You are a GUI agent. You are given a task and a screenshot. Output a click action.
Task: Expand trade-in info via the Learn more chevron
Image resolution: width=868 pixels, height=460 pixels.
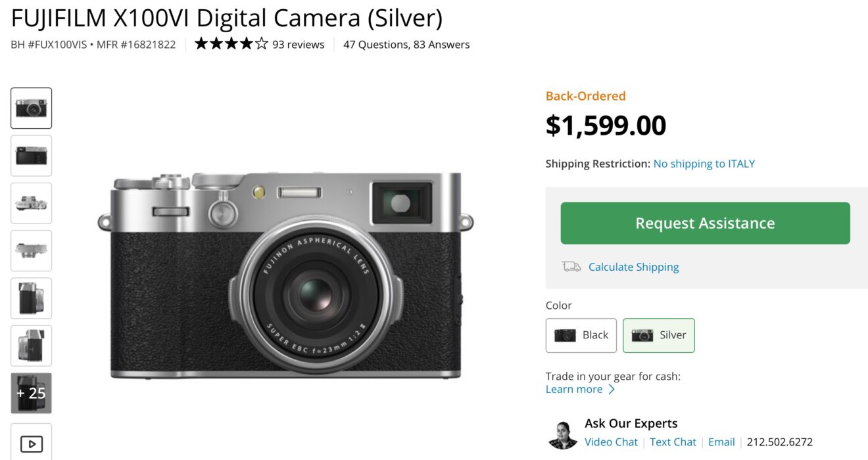[612, 389]
